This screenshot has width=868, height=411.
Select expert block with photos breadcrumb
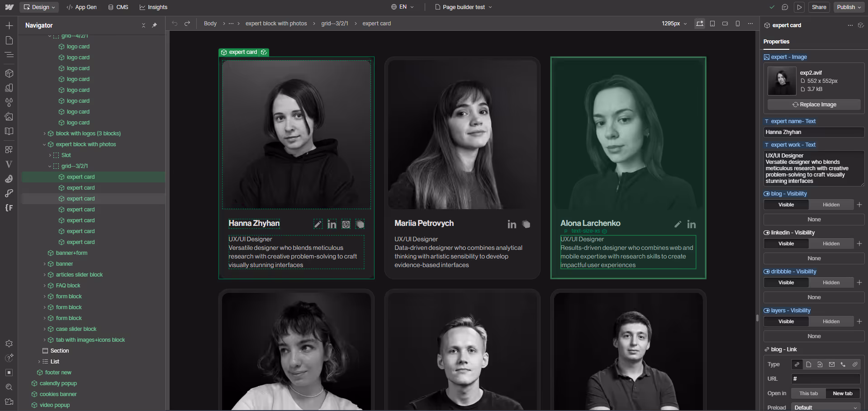click(x=276, y=24)
